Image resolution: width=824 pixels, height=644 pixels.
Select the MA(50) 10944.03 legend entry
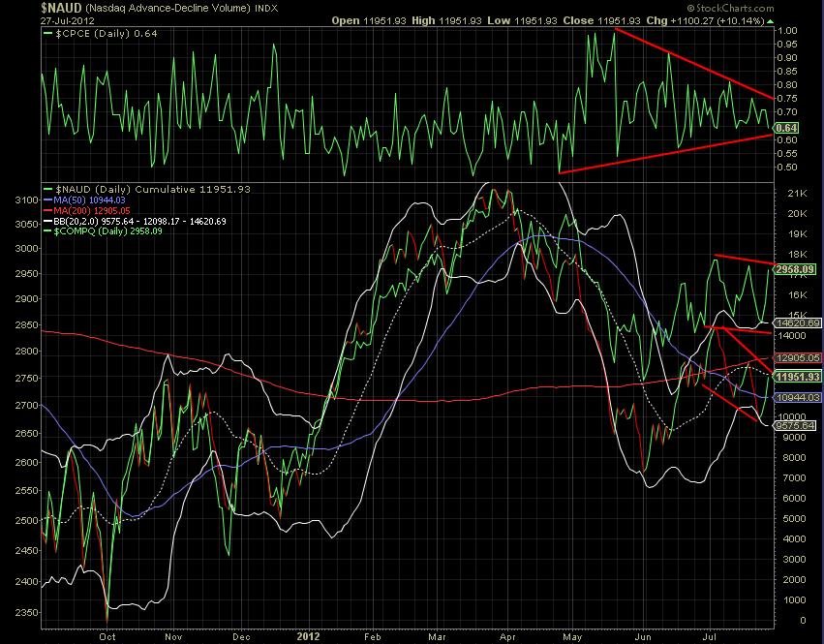(x=85, y=200)
